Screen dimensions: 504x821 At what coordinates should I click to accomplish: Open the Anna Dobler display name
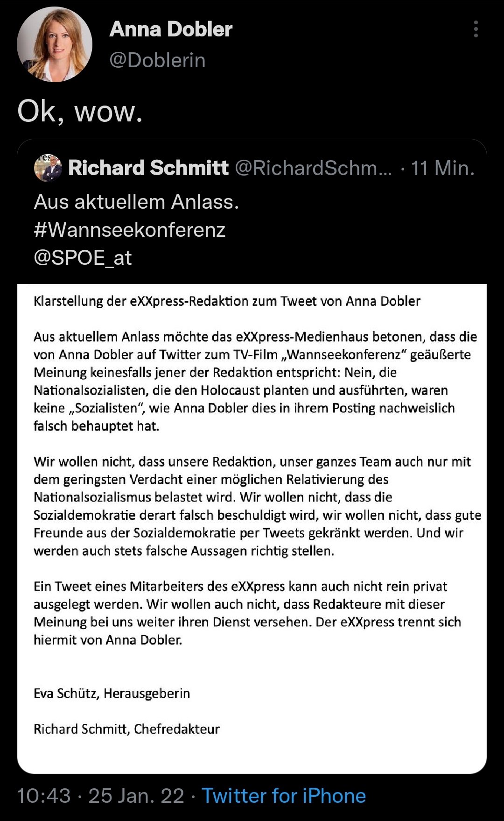pyautogui.click(x=171, y=29)
